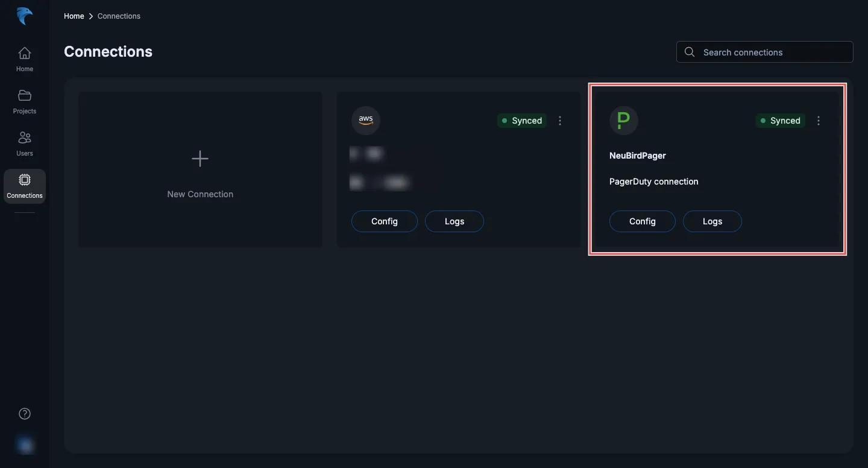Click the PagerDuty connection description text
Image resolution: width=868 pixels, height=468 pixels.
pos(654,182)
